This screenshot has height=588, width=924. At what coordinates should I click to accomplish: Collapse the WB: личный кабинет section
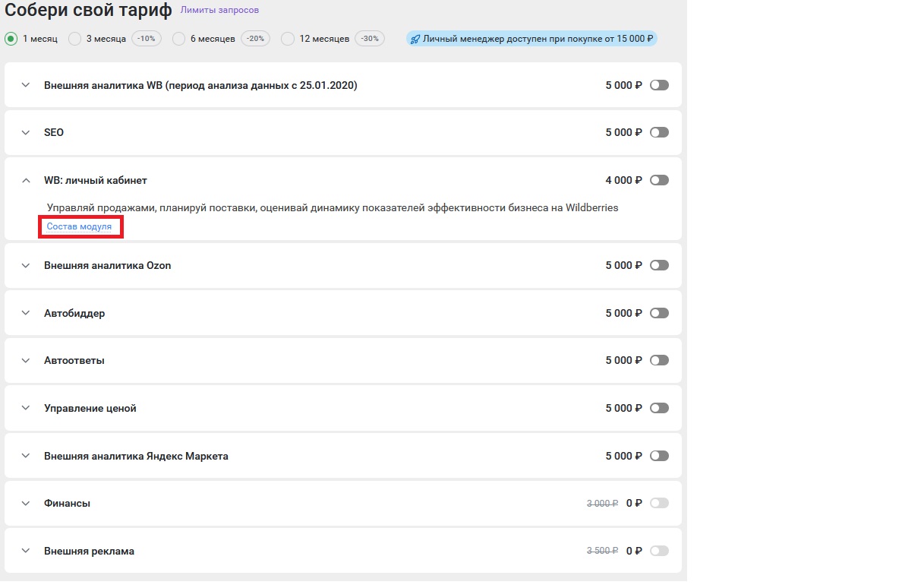click(26, 180)
